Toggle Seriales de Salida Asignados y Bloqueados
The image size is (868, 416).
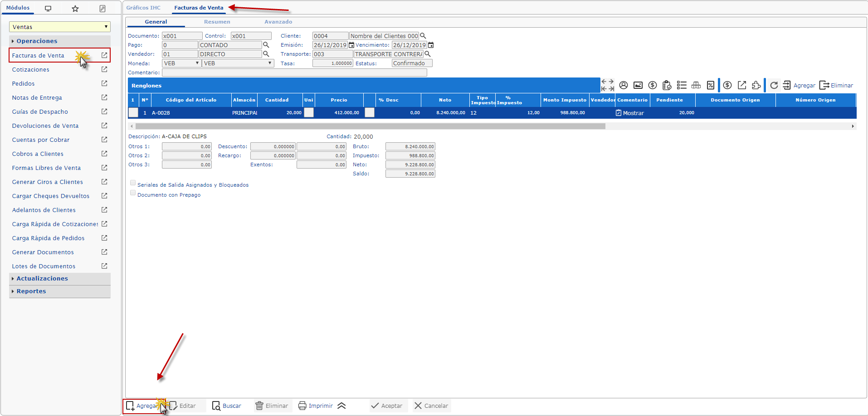coord(133,183)
